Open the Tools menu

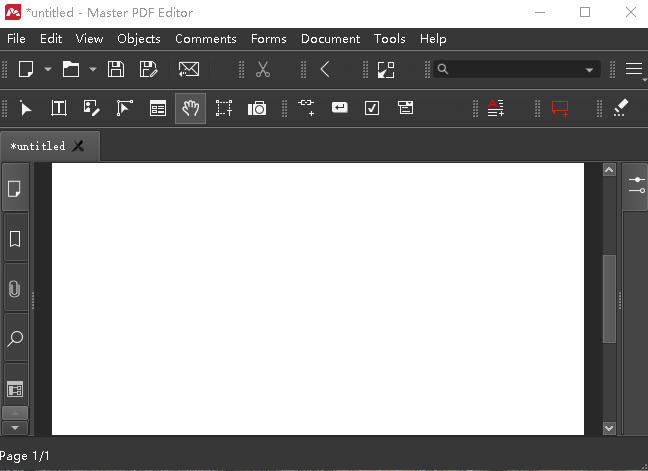click(x=390, y=39)
